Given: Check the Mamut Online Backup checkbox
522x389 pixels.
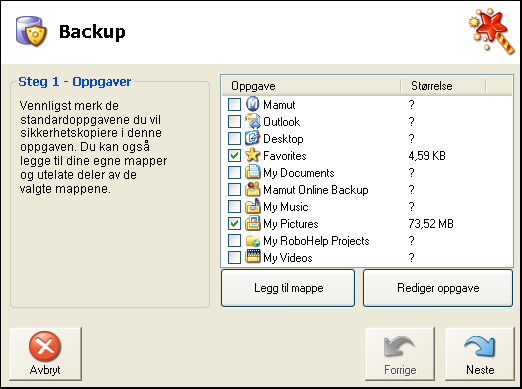Looking at the screenshot, I should (x=234, y=190).
